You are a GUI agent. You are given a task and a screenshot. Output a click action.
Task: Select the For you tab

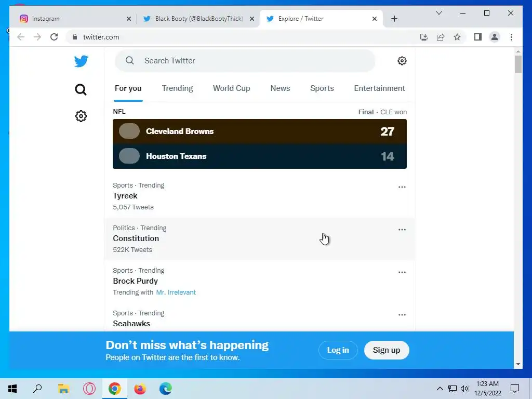click(x=128, y=88)
